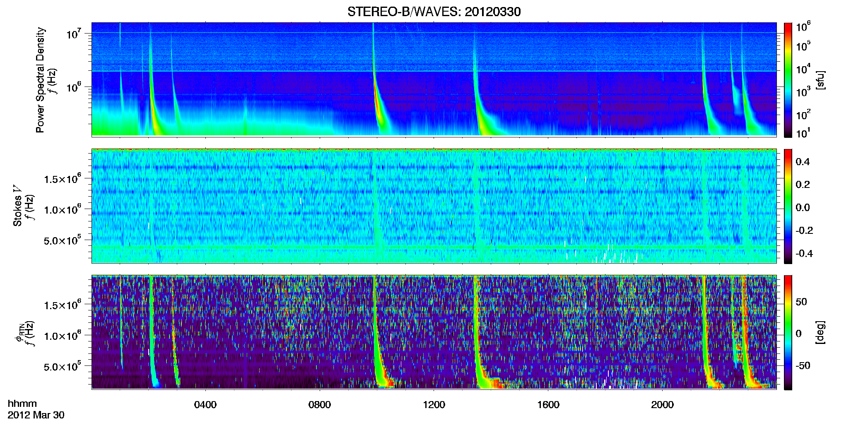Click the 0800 time tick label

coord(320,404)
